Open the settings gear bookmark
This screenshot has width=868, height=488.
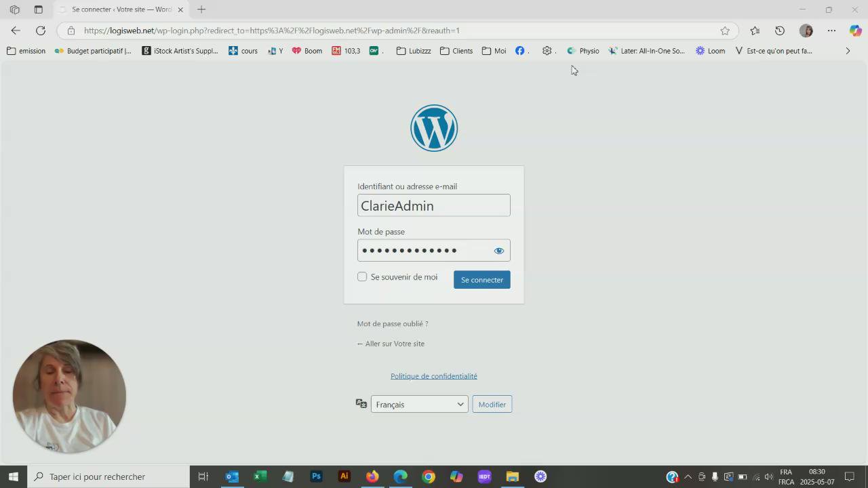coord(547,51)
